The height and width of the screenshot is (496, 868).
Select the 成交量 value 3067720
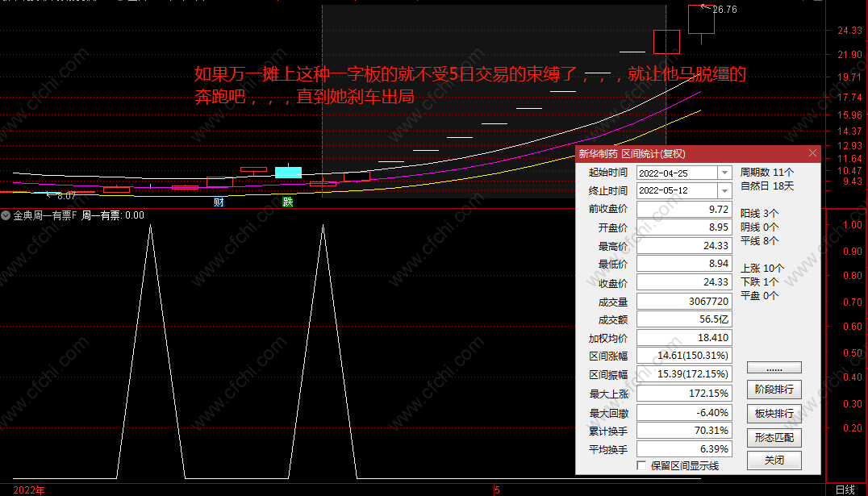[x=684, y=301]
